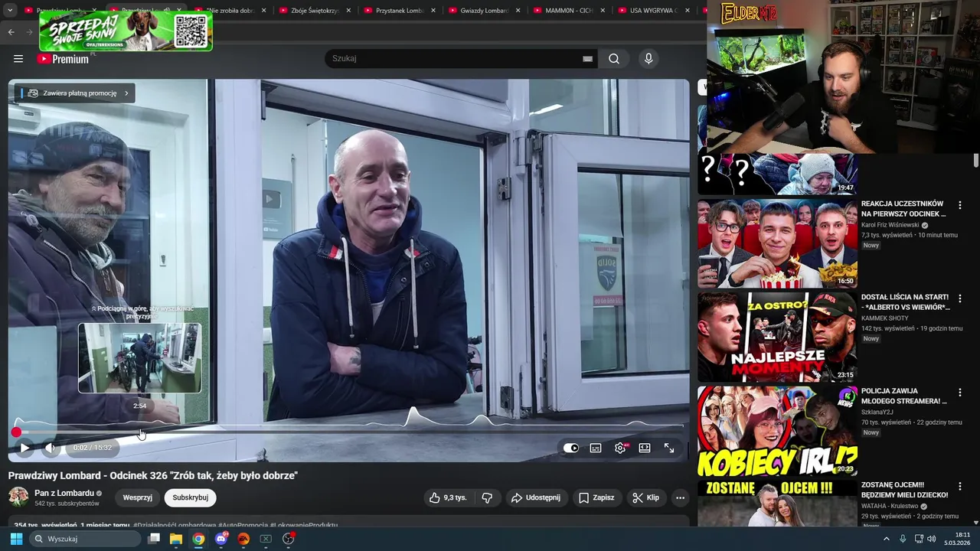Click the page scrollbar on the right
Screen dimensions: 980x551
(976, 161)
